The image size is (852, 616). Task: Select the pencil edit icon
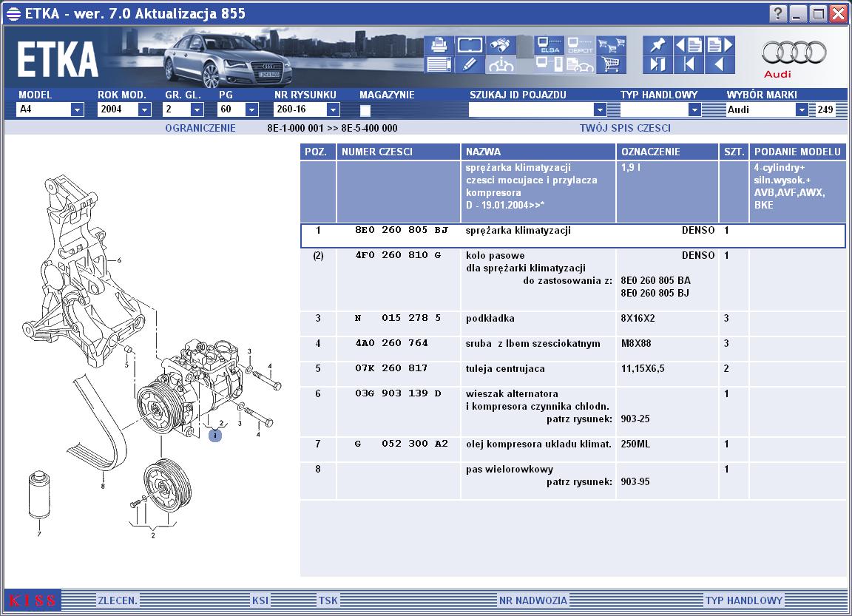pos(470,64)
